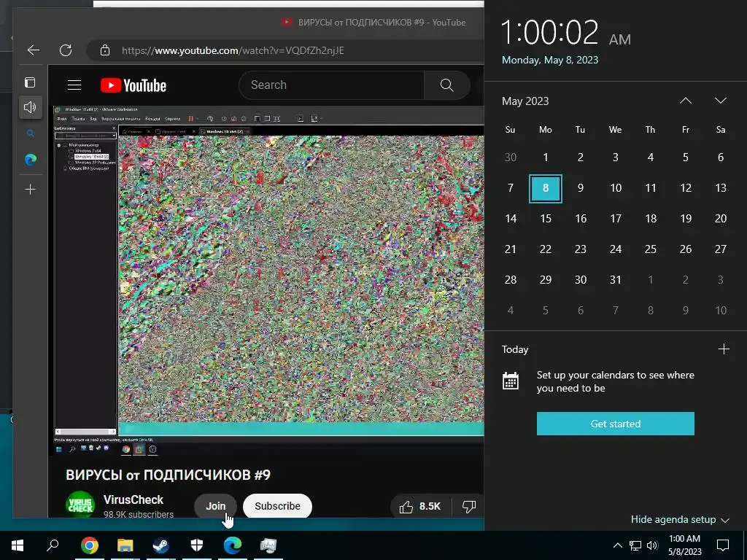Image resolution: width=747 pixels, height=560 pixels.
Task: Select April 30 in the calendar grid
Action: pyautogui.click(x=510, y=157)
